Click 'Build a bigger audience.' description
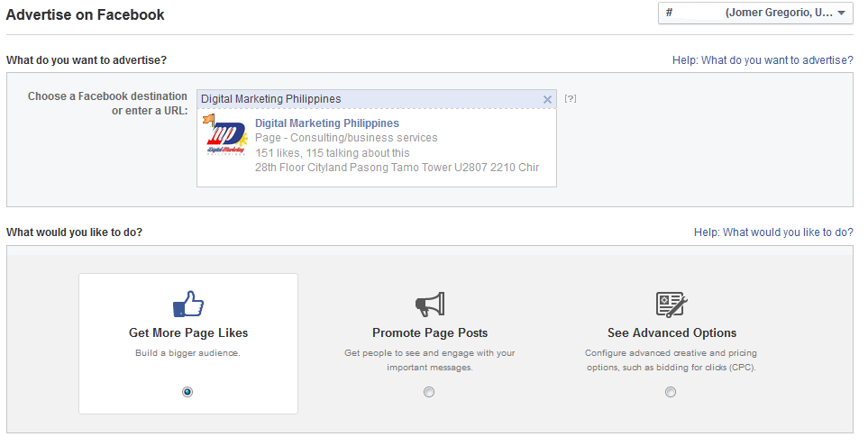The image size is (868, 446). click(x=187, y=353)
